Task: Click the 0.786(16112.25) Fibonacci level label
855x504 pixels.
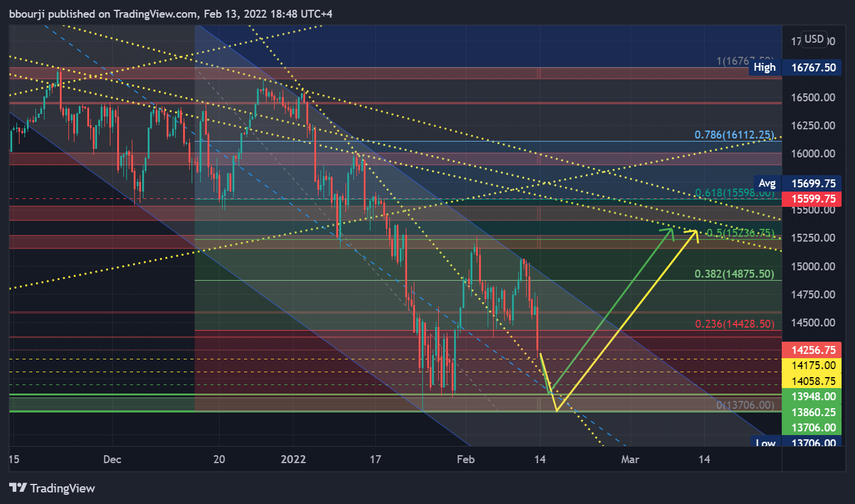Action: [735, 135]
